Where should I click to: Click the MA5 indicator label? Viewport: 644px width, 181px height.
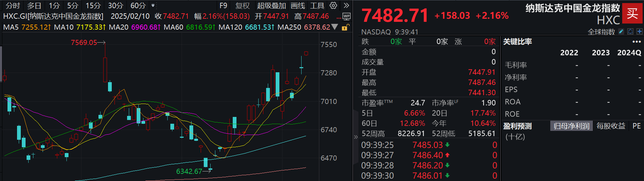pyautogui.click(x=11, y=27)
